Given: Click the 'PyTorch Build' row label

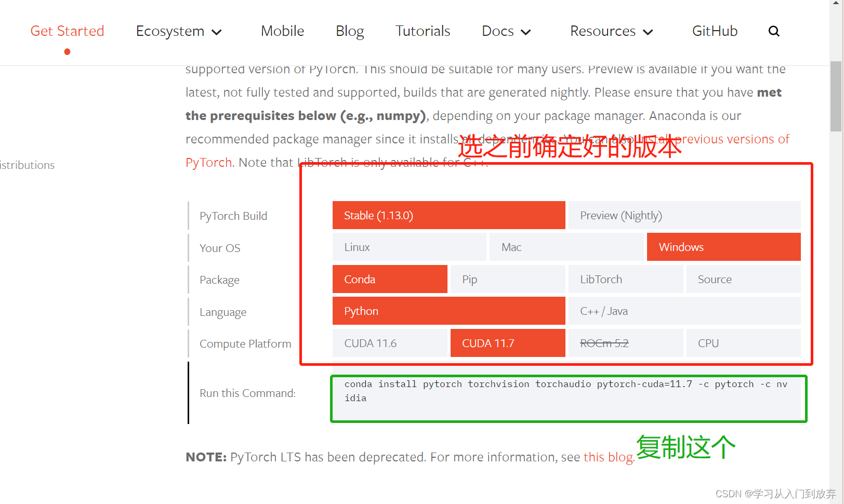Looking at the screenshot, I should click(x=233, y=216).
